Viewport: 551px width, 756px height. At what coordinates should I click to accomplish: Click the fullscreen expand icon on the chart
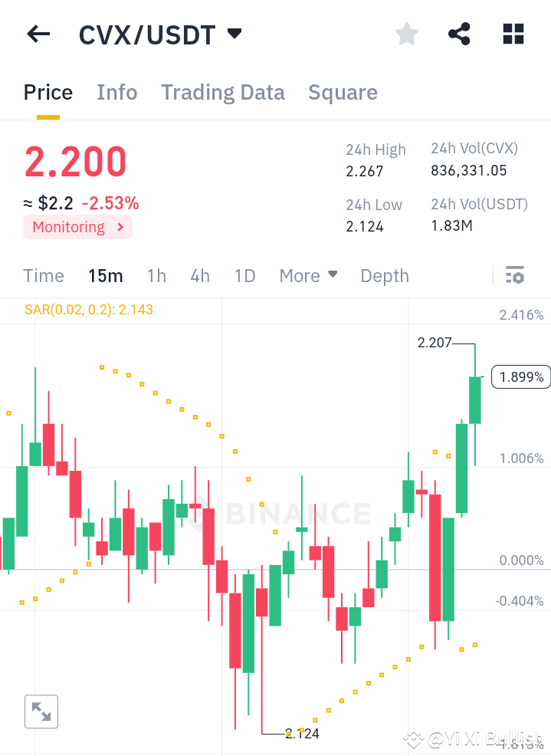tap(41, 712)
